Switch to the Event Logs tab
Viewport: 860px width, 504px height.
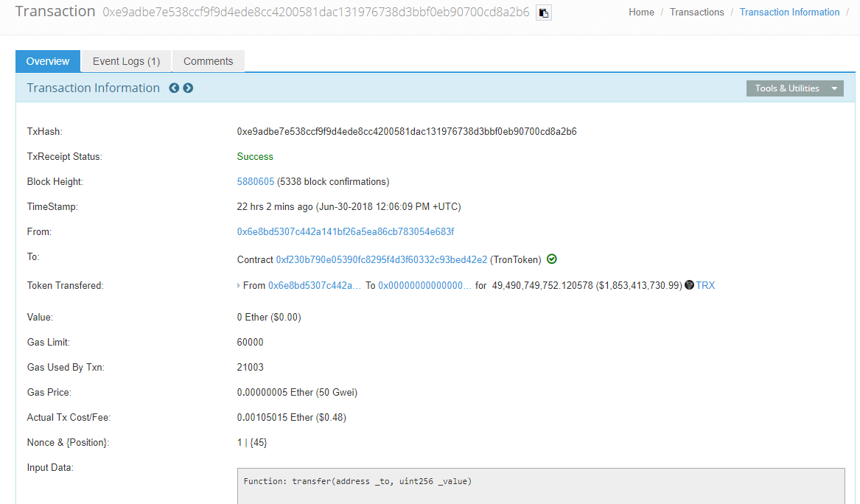coord(125,61)
